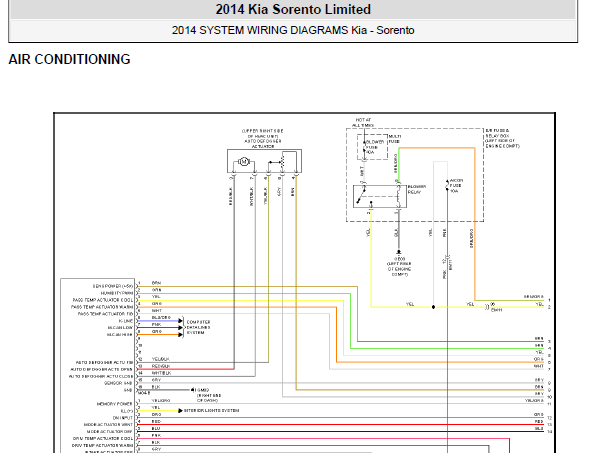Click the "SENS POWER (+5V)" pin label
Screen dimensions: 602x453
click(x=113, y=286)
